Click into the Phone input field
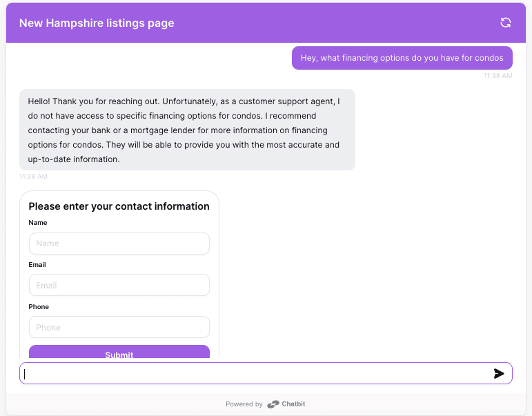532x416 pixels. coord(119,327)
